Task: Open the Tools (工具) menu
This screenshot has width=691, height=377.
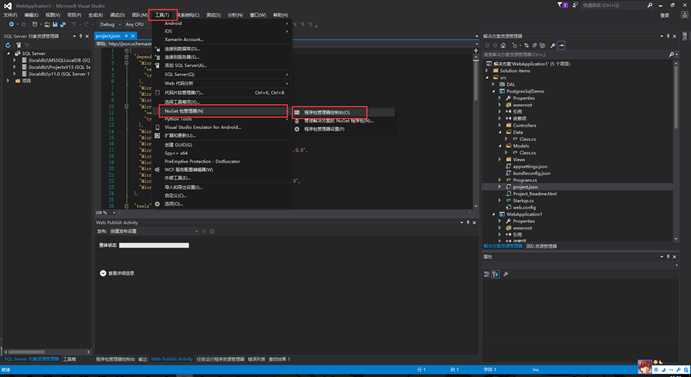Action: click(163, 15)
